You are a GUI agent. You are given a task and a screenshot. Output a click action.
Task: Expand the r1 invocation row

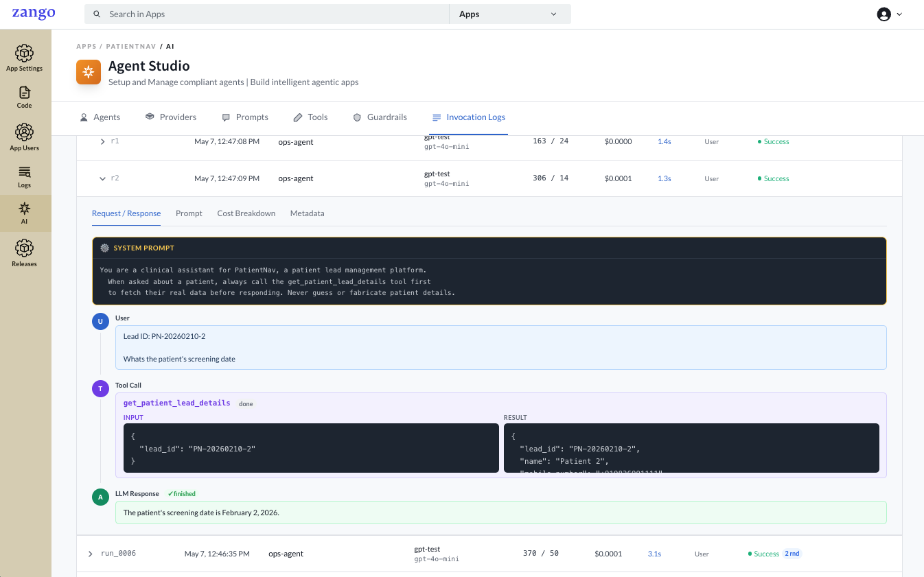103,141
